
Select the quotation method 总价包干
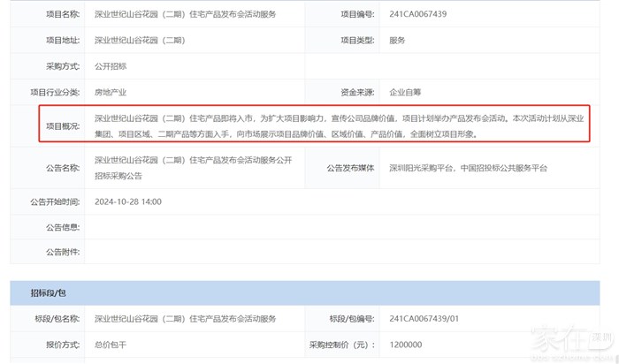(111, 344)
